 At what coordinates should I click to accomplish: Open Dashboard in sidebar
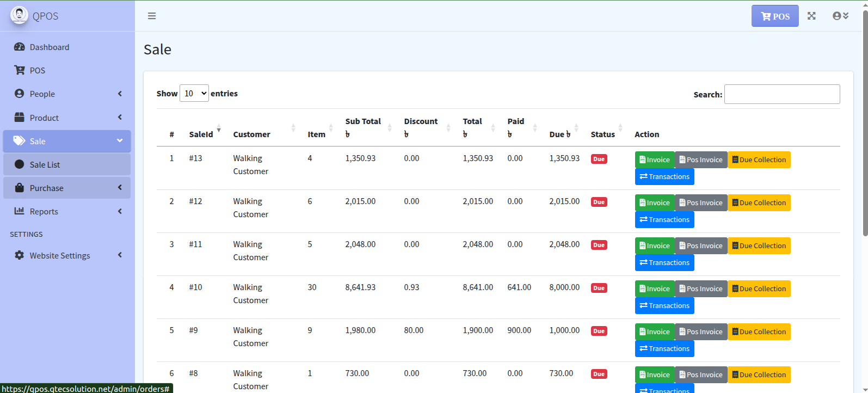(x=67, y=47)
